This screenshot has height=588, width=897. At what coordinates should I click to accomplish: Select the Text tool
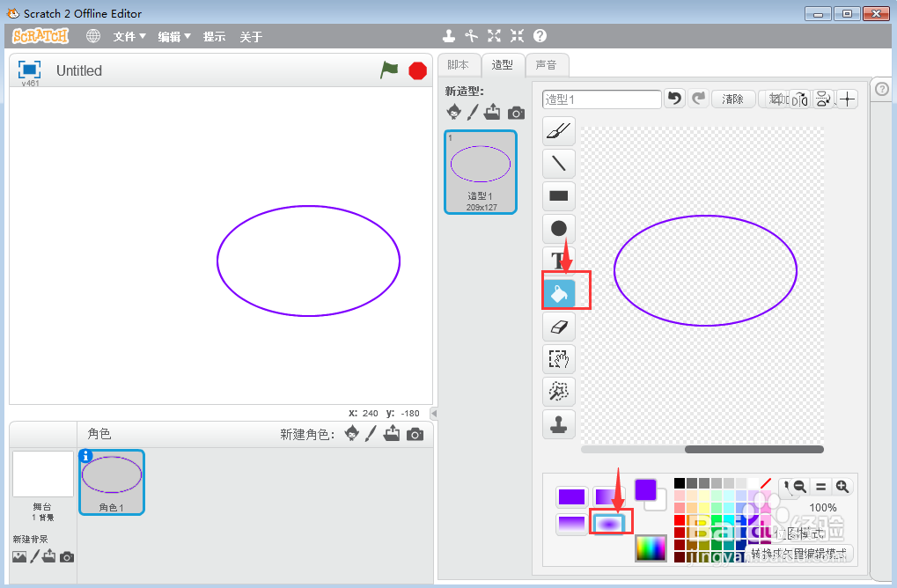[x=558, y=261]
